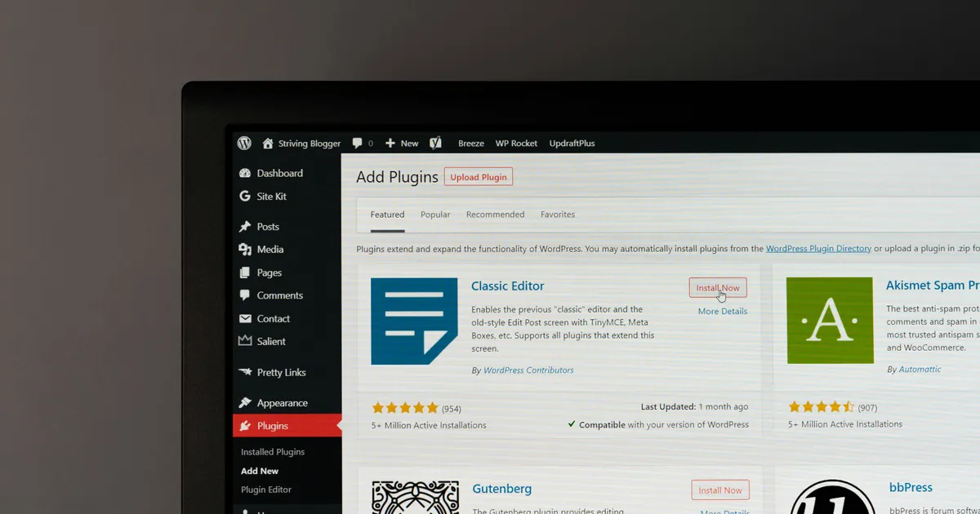The width and height of the screenshot is (980, 514).
Task: Switch to the Popular tab
Action: [x=435, y=215]
